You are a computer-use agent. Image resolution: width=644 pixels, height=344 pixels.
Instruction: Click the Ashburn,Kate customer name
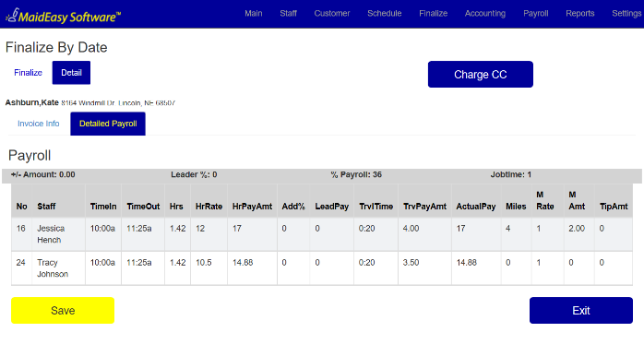(32, 102)
